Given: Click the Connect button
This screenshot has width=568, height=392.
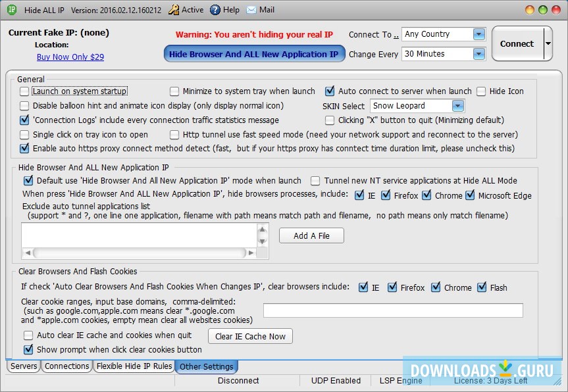Looking at the screenshot, I should (x=517, y=43).
